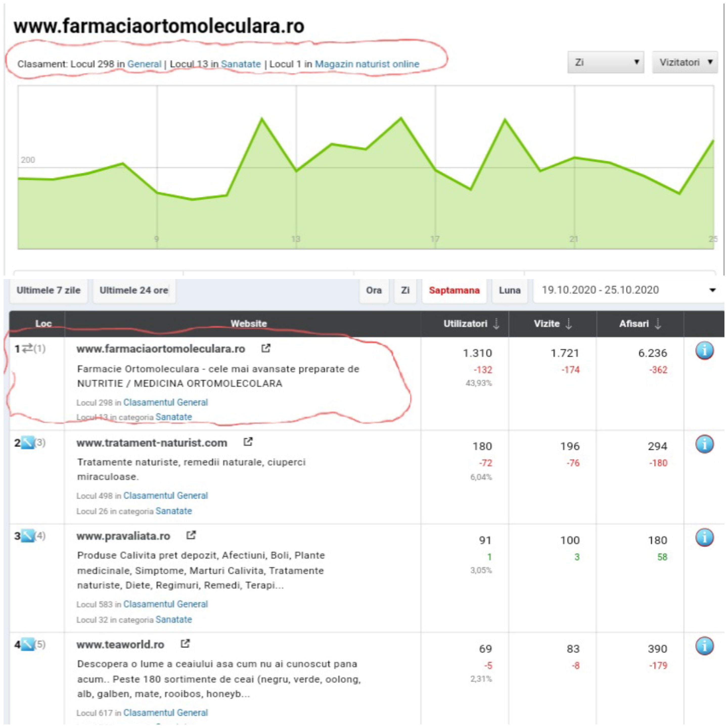Click rank trend icon for teaworld.ro
728x728 pixels.
tap(28, 644)
